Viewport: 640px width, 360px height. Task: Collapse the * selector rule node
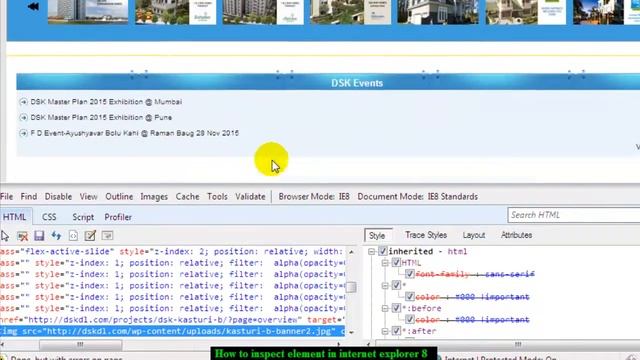click(x=385, y=285)
